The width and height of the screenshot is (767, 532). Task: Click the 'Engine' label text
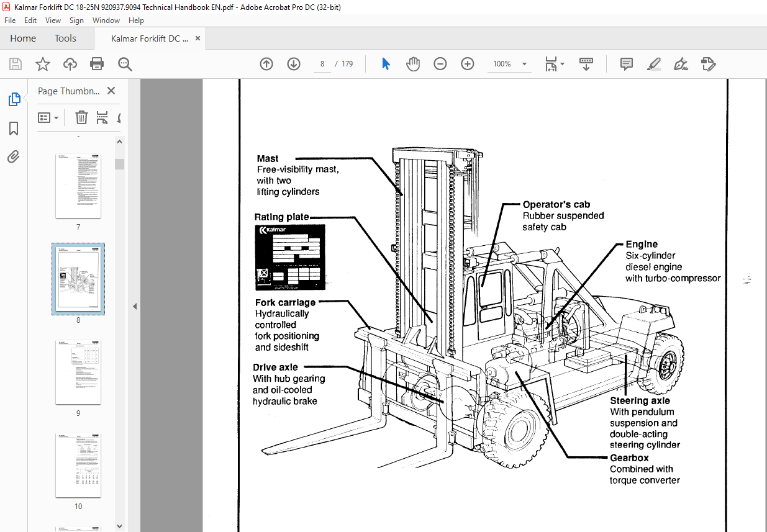(642, 244)
